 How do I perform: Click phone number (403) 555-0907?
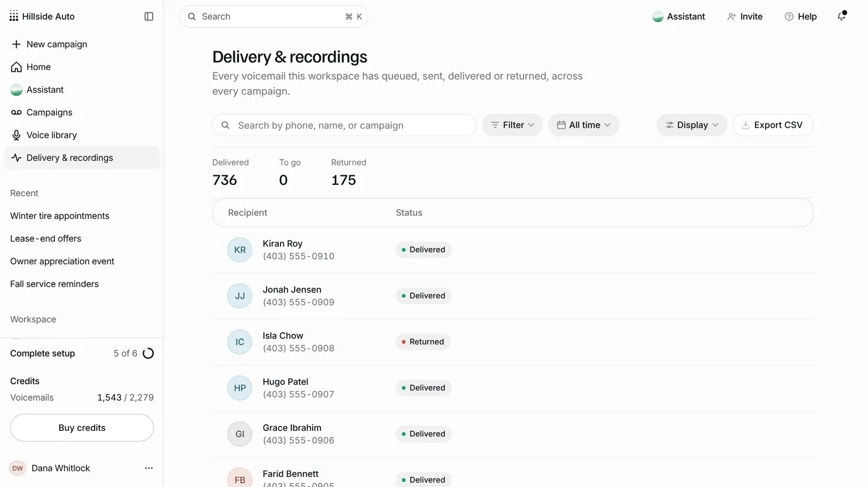[299, 394]
